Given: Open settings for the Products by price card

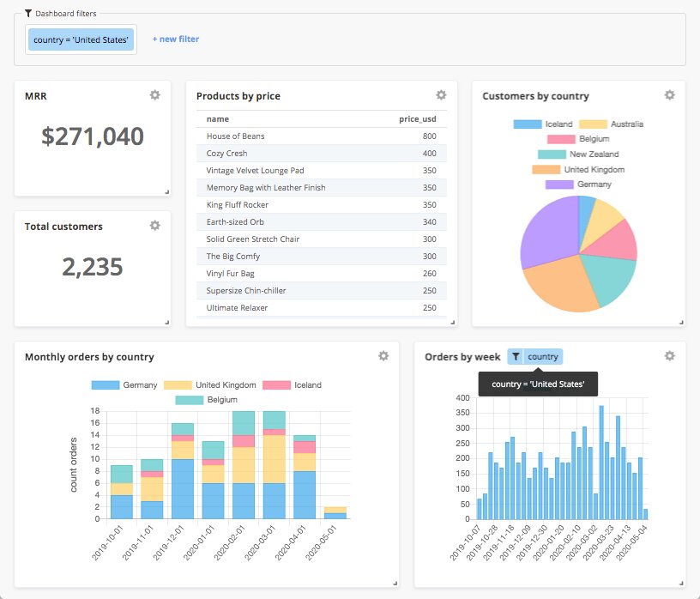Looking at the screenshot, I should (x=441, y=94).
